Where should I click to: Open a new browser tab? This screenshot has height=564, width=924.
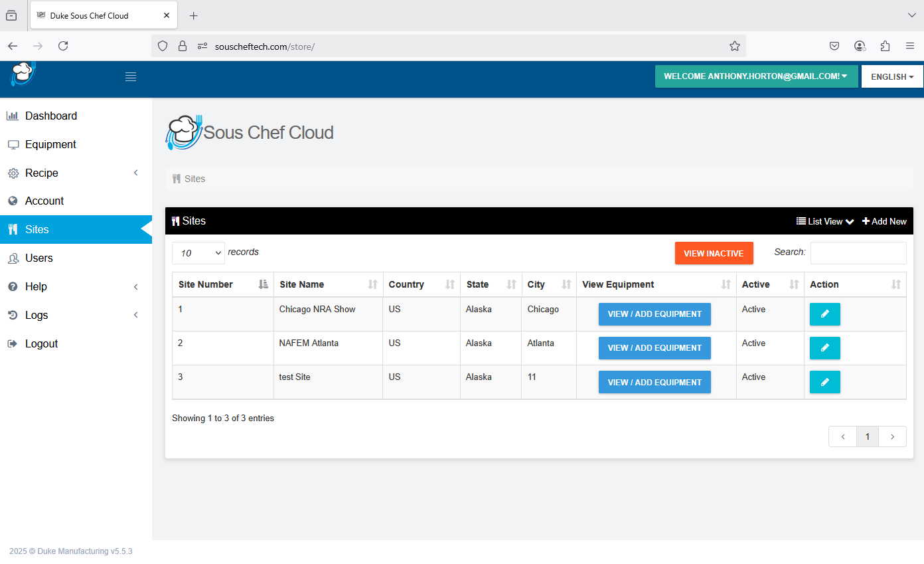point(193,15)
